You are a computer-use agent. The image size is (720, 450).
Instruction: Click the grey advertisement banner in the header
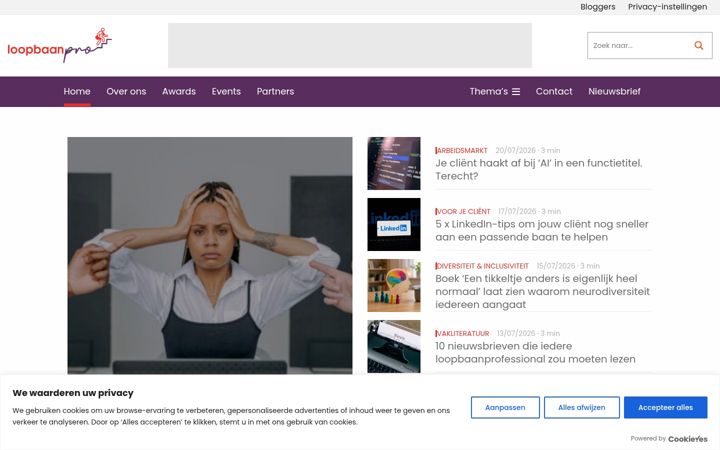[350, 45]
